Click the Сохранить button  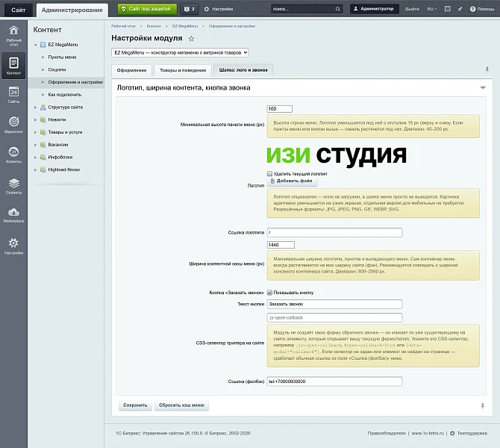point(135,405)
